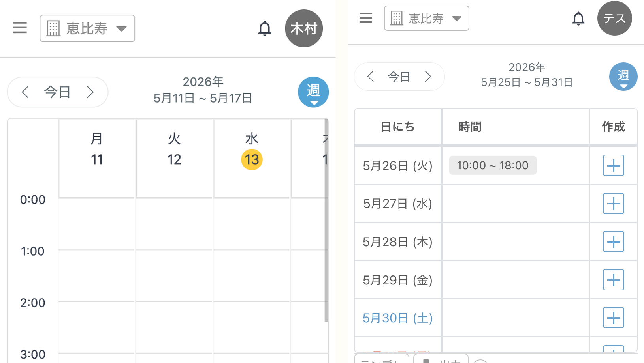This screenshot has height=363, width=644.
Task: Go to previous week from 5月11日
Action: click(25, 92)
